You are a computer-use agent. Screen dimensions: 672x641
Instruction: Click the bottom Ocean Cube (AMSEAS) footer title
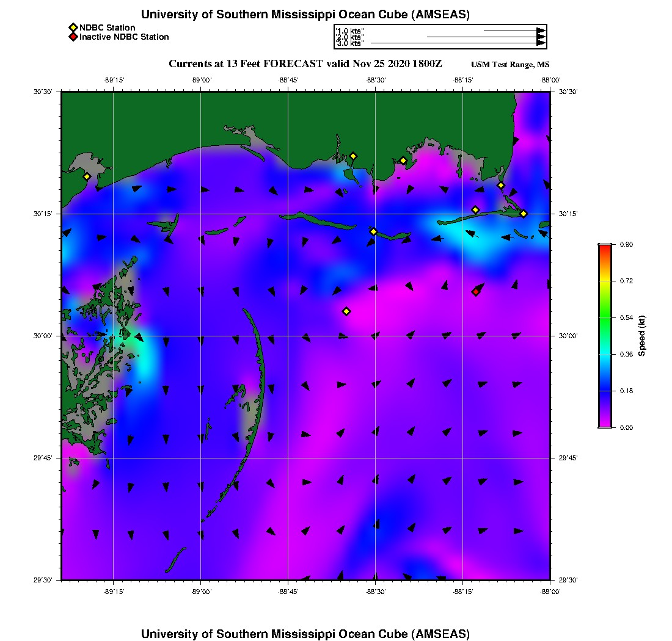pos(305,634)
